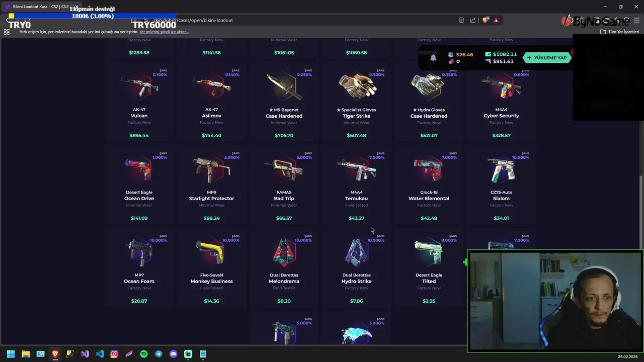
Task: Select the MP7 Ocean Foam skin image
Action: [139, 253]
